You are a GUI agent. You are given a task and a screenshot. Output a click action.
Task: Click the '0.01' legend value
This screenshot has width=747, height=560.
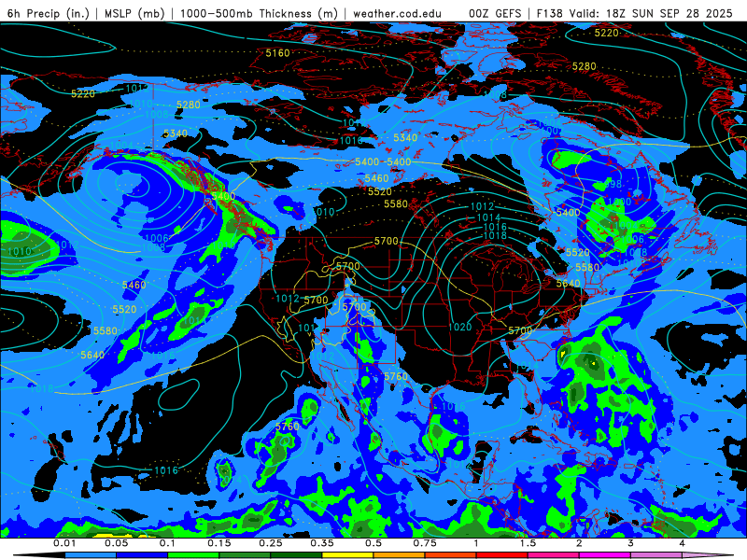(64, 543)
